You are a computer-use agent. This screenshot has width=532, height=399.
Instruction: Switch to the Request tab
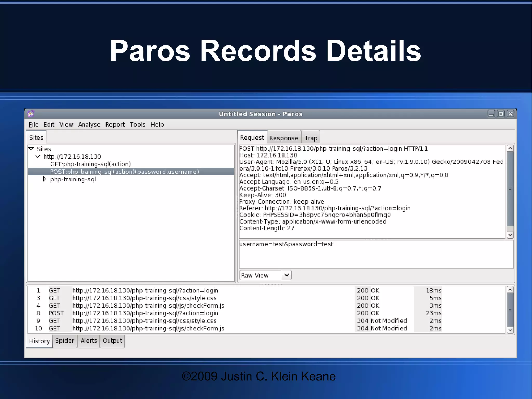point(252,138)
